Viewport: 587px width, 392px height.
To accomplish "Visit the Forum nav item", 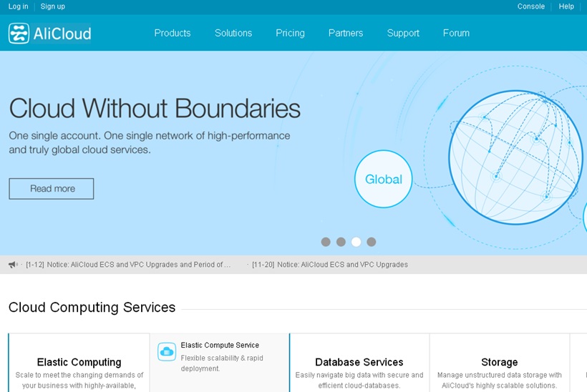I will 456,34.
